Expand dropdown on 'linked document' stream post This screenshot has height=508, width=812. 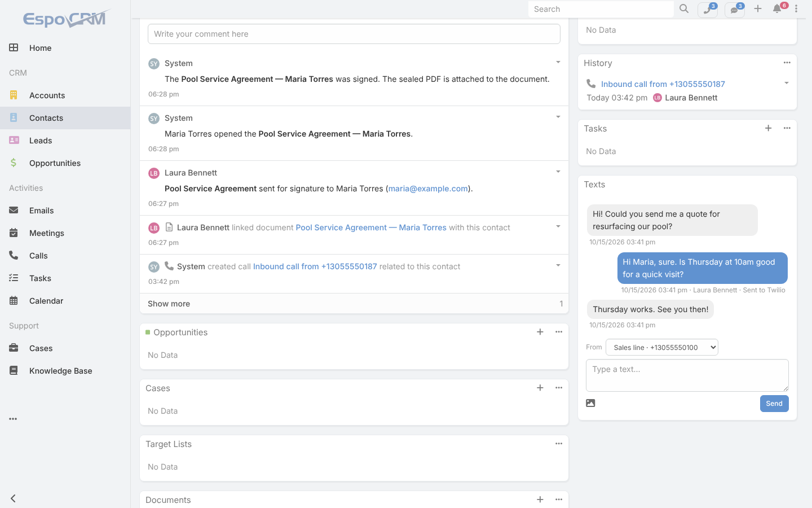tap(558, 226)
